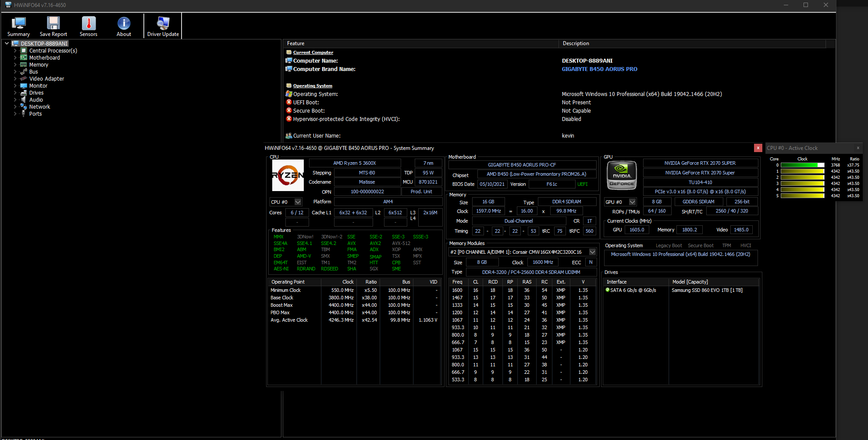Screen dimensions: 868x440
Task: Select the Central Processor(s) tree icon
Action: click(24, 51)
